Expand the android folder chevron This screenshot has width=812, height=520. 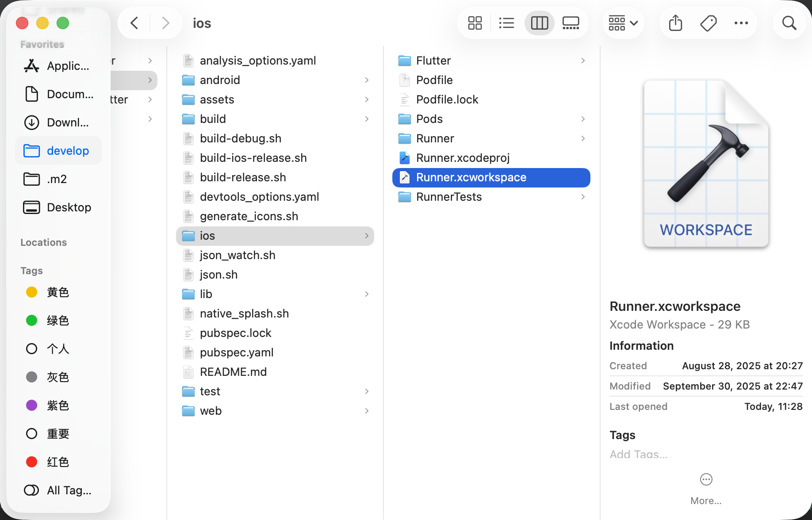367,80
